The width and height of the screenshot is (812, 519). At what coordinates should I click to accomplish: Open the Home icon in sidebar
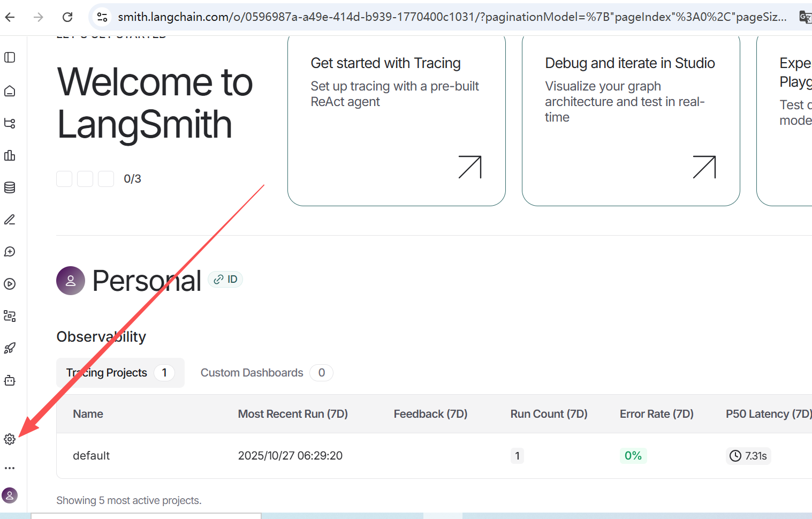(10, 91)
